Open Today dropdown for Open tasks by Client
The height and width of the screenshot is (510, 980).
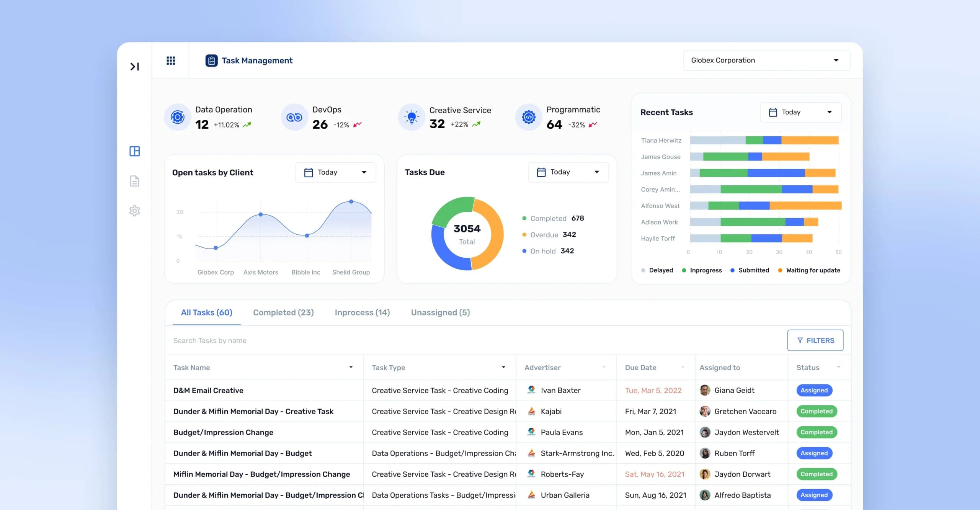335,173
